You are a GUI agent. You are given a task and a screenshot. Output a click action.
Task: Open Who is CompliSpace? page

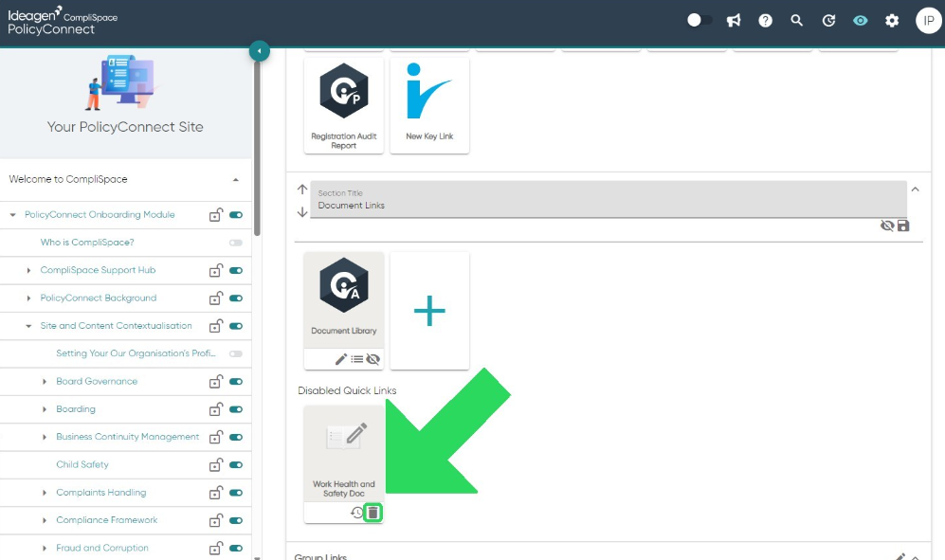[x=87, y=243]
